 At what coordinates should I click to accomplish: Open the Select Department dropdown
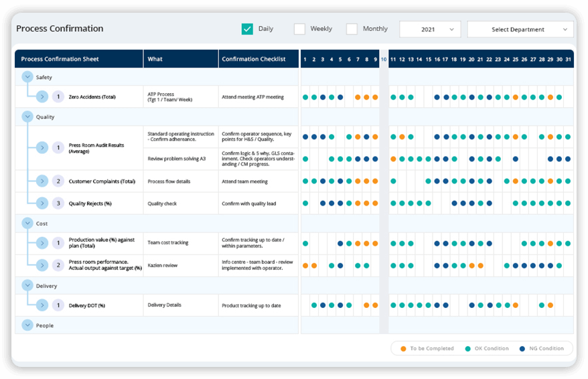[x=520, y=29]
